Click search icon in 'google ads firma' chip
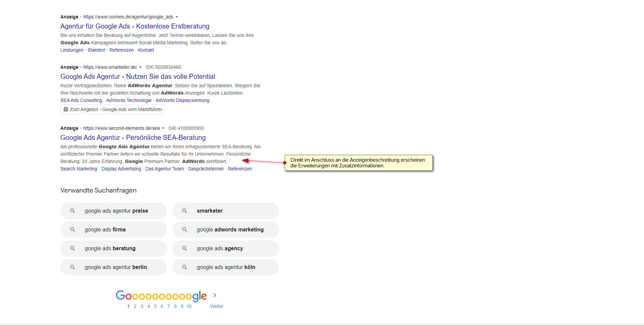This screenshot has width=644, height=325. [72, 230]
